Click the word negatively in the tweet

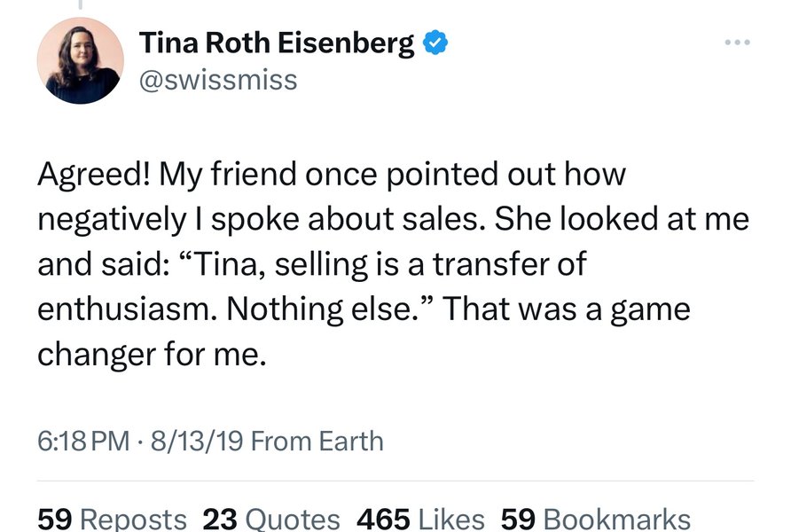coord(112,221)
